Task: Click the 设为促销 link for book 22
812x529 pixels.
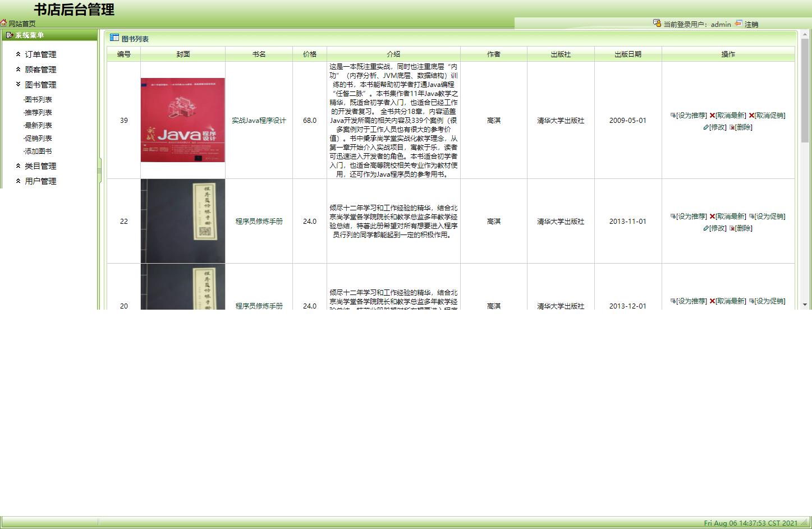Action: [x=769, y=216]
